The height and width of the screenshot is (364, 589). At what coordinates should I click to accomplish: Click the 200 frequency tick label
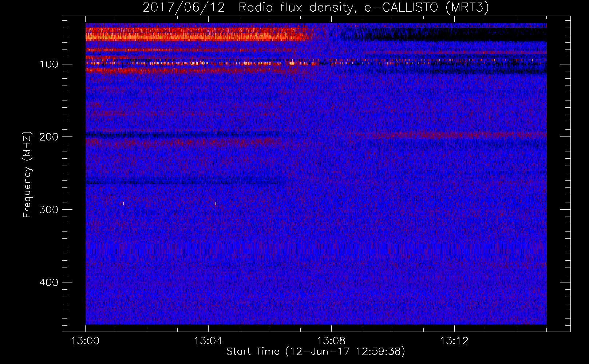[x=49, y=137]
